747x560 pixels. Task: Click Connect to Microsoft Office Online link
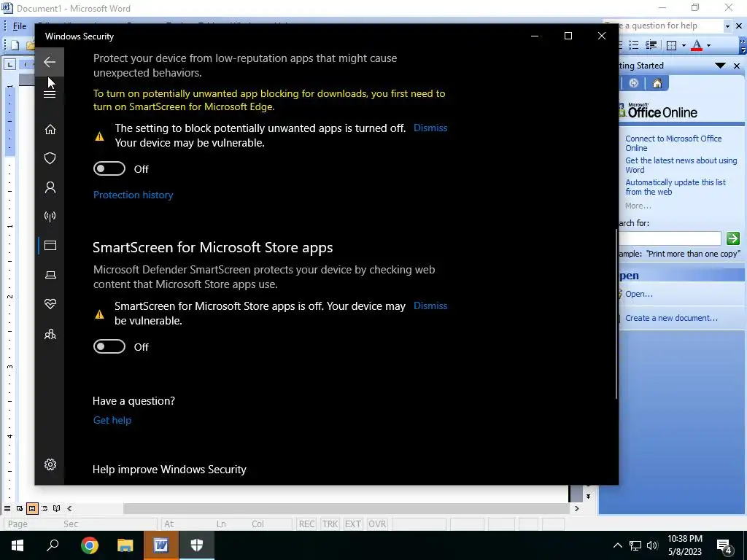673,143
